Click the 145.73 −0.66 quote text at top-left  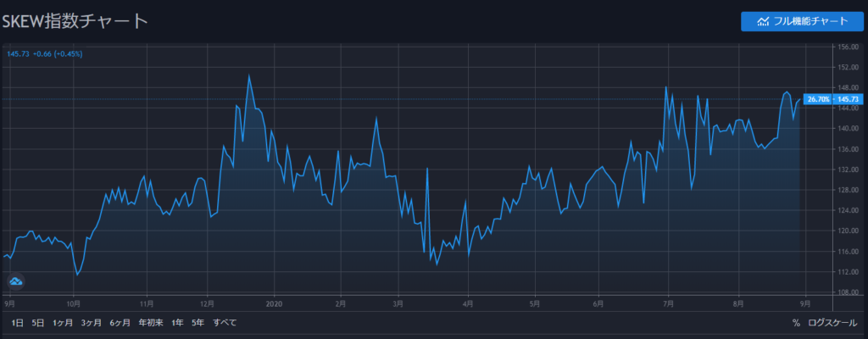click(44, 54)
